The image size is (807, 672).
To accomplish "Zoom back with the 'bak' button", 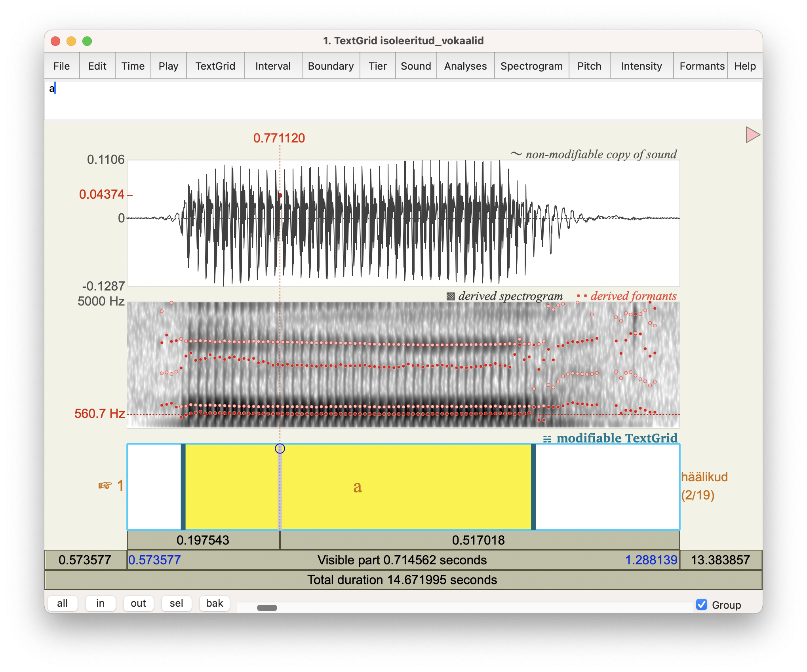I will click(215, 604).
